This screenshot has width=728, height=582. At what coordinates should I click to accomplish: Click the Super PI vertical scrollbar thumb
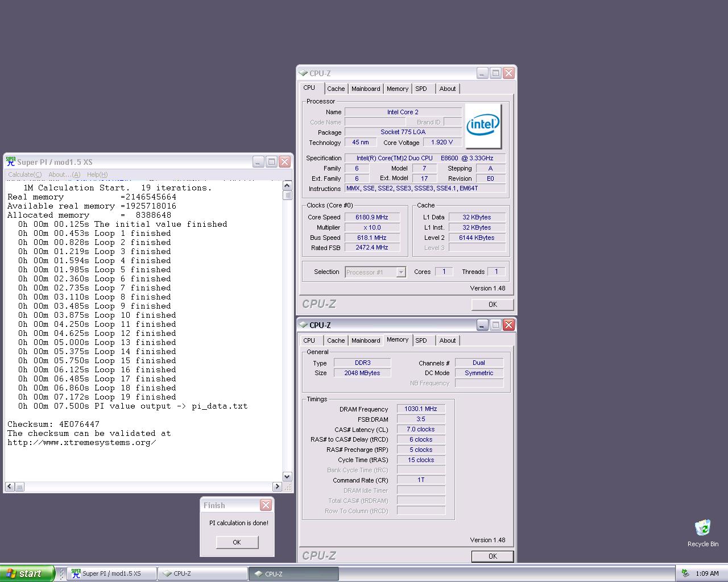click(x=287, y=195)
